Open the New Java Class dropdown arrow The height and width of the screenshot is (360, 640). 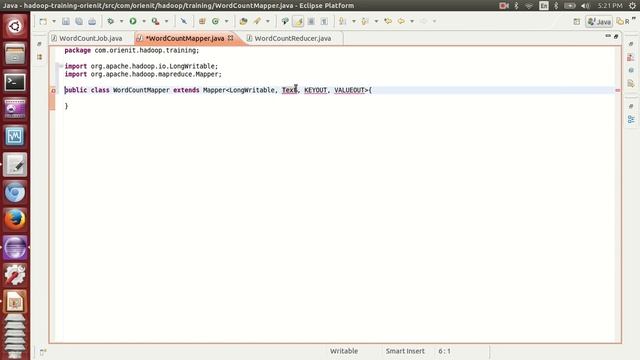[227, 21]
